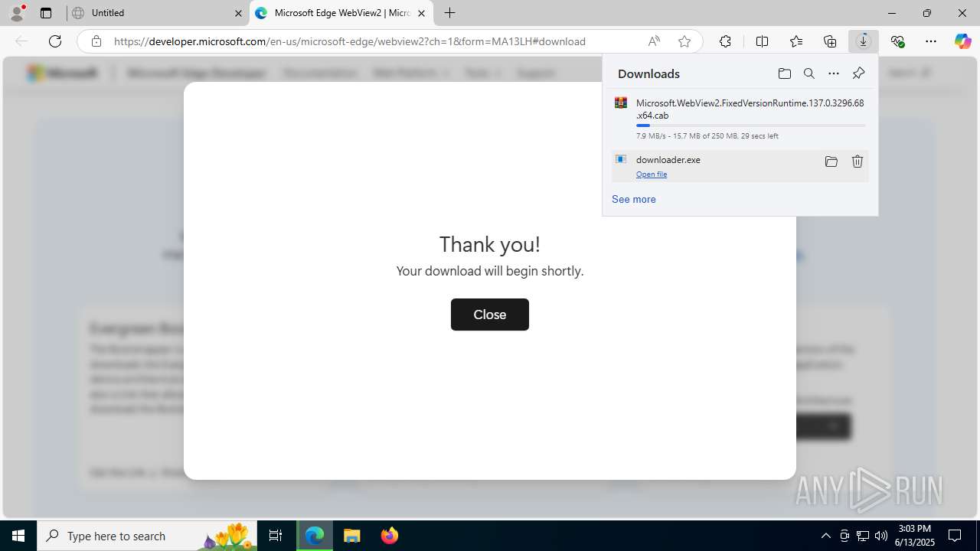Refresh the current page
980x551 pixels.
[55, 41]
